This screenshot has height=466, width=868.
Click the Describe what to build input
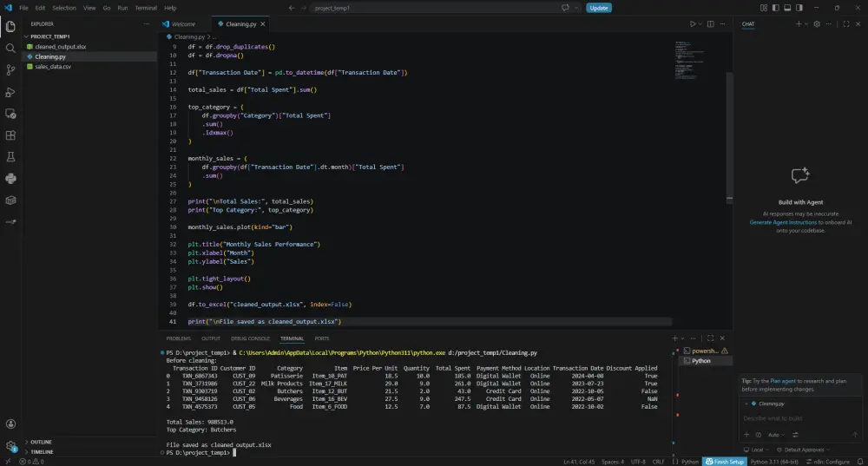(800, 418)
